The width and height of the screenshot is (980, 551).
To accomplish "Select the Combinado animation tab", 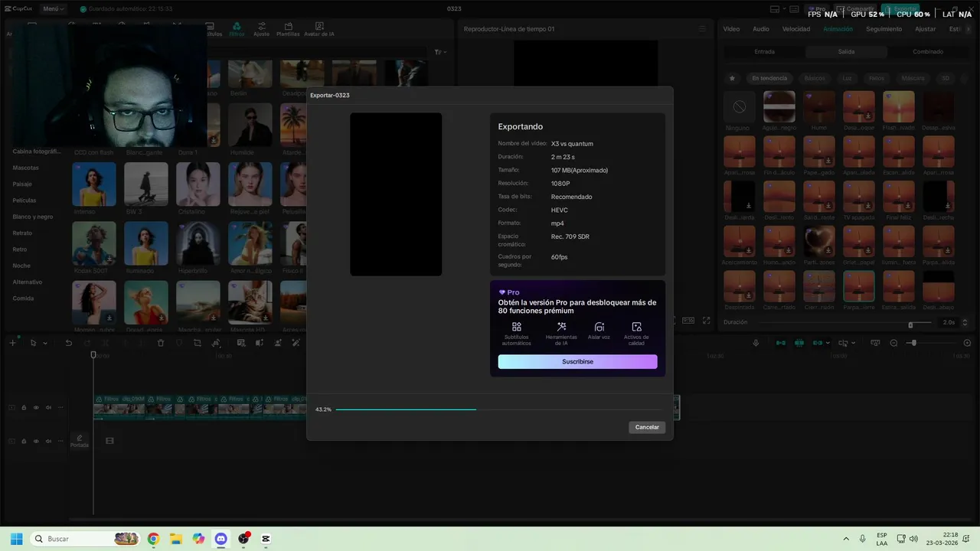I will (928, 52).
